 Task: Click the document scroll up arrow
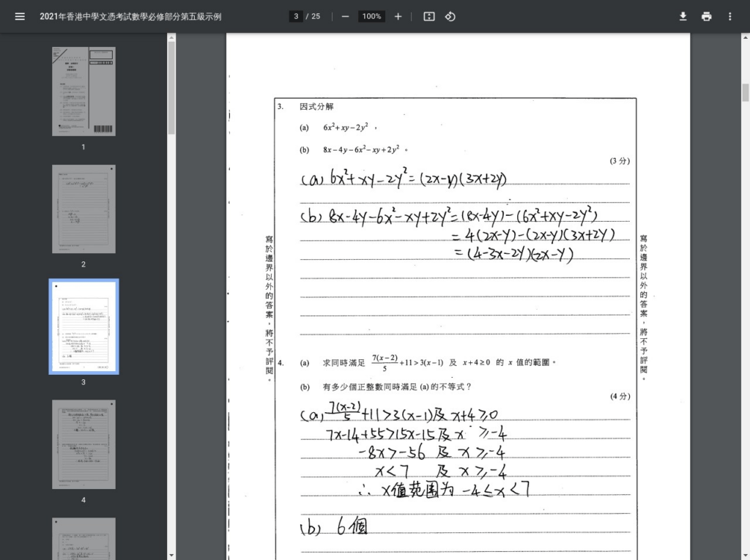(745, 37)
